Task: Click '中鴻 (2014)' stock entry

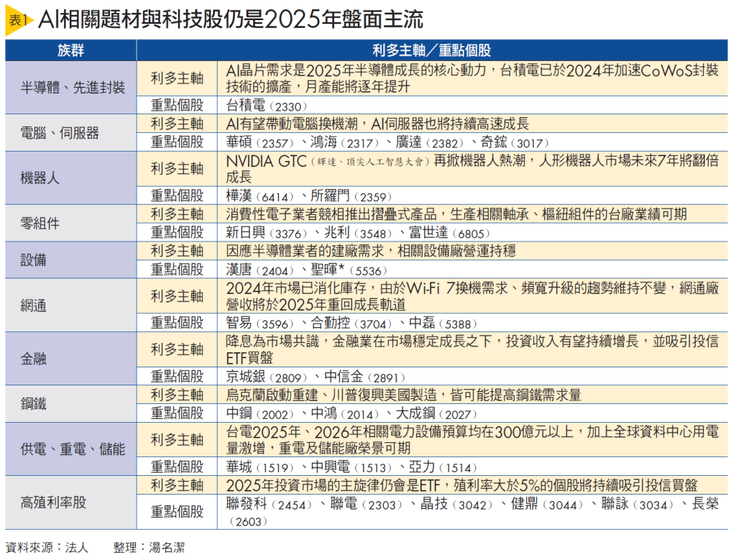Action: pos(344,413)
